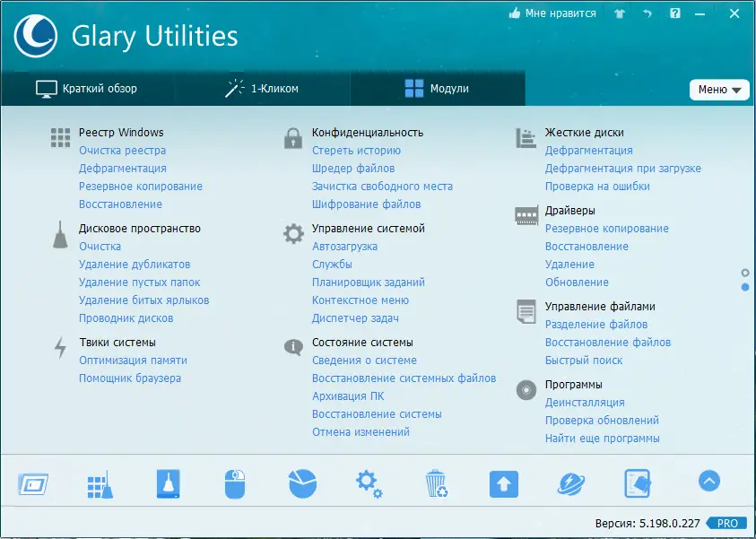Open the Меню dropdown button
The height and width of the screenshot is (539, 756).
click(x=719, y=90)
